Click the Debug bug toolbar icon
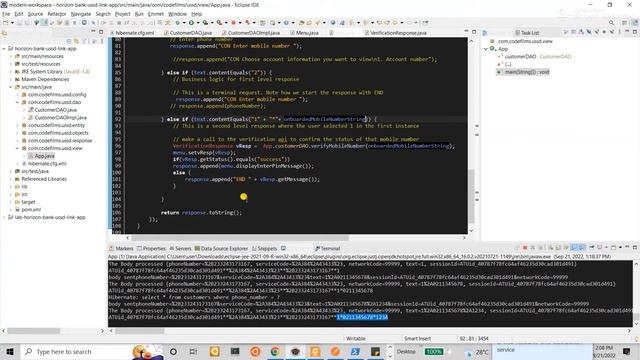 coord(178,23)
